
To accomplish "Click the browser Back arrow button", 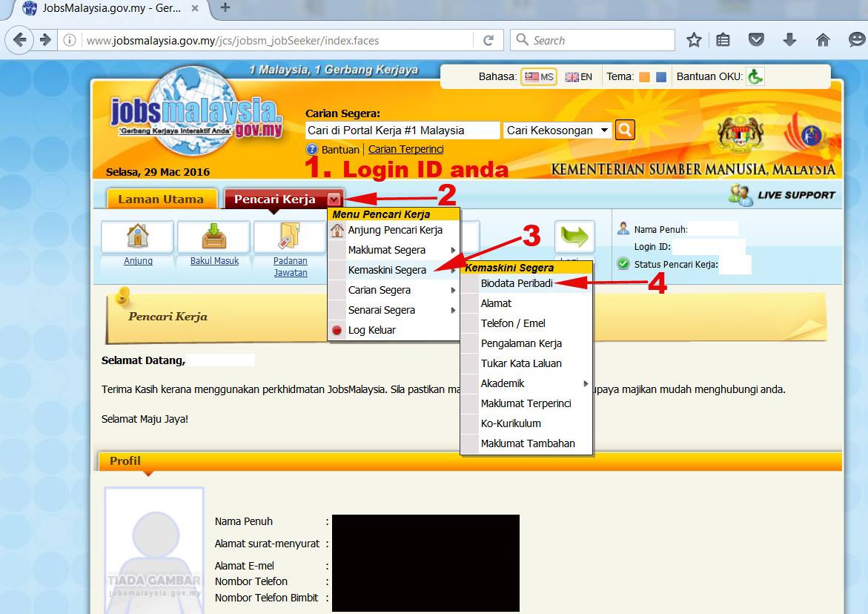I will pyautogui.click(x=19, y=40).
